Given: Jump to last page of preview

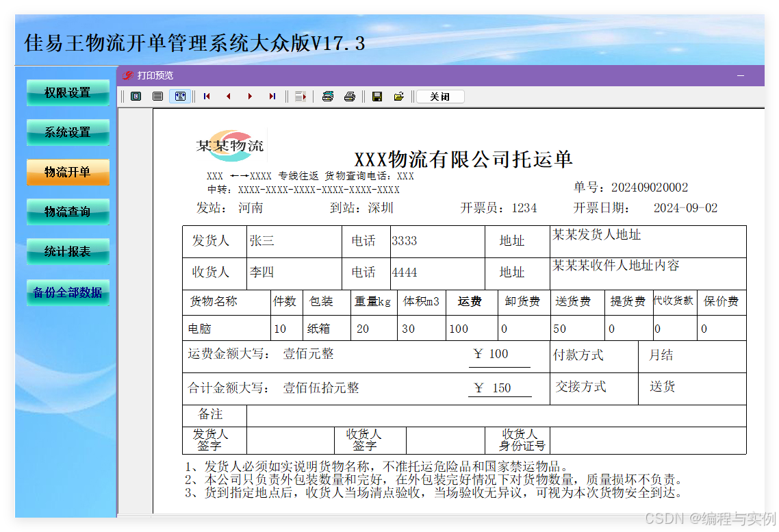Looking at the screenshot, I should 272,97.
